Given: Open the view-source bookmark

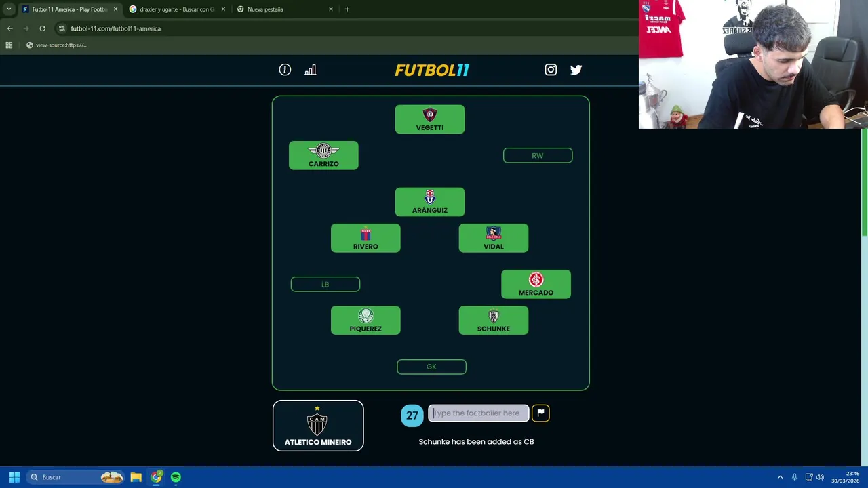Looking at the screenshot, I should (57, 45).
